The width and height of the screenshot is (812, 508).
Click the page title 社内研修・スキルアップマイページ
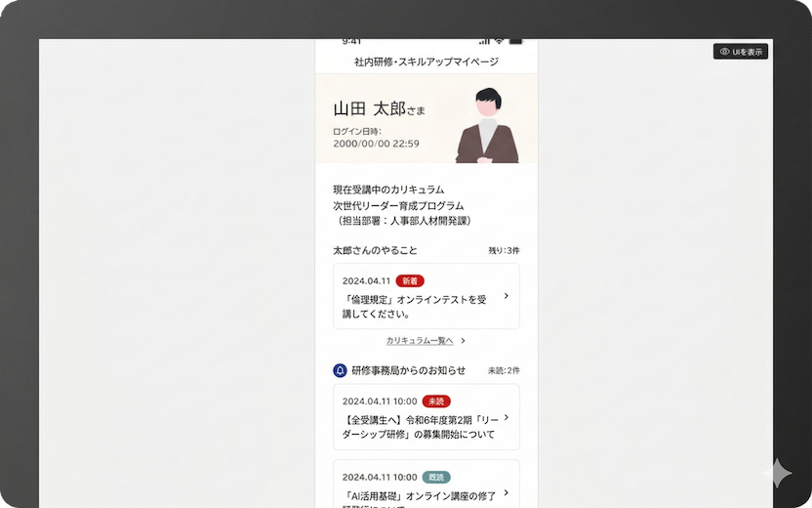point(426,62)
